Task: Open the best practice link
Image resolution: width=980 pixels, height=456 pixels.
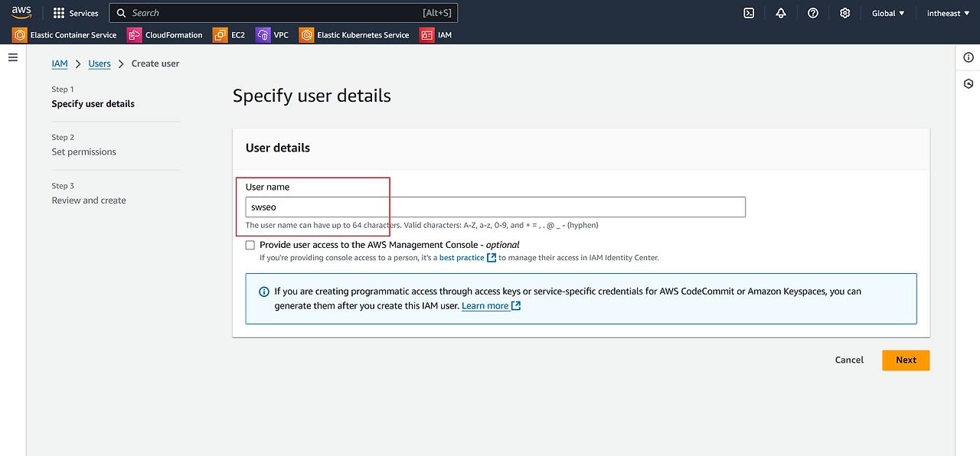Action: (x=462, y=258)
